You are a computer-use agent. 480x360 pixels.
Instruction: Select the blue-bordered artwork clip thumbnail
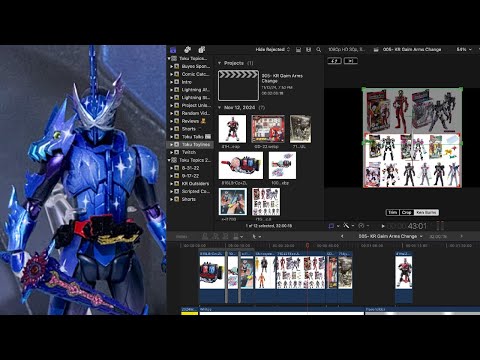[x=233, y=201]
